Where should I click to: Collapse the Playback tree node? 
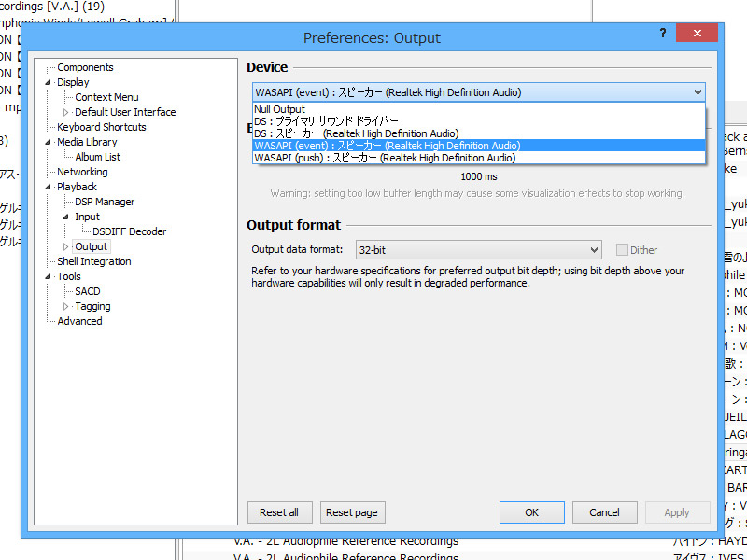49,187
